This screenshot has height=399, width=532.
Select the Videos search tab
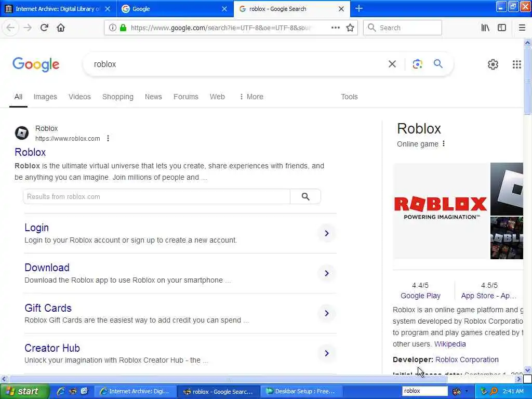pos(79,97)
